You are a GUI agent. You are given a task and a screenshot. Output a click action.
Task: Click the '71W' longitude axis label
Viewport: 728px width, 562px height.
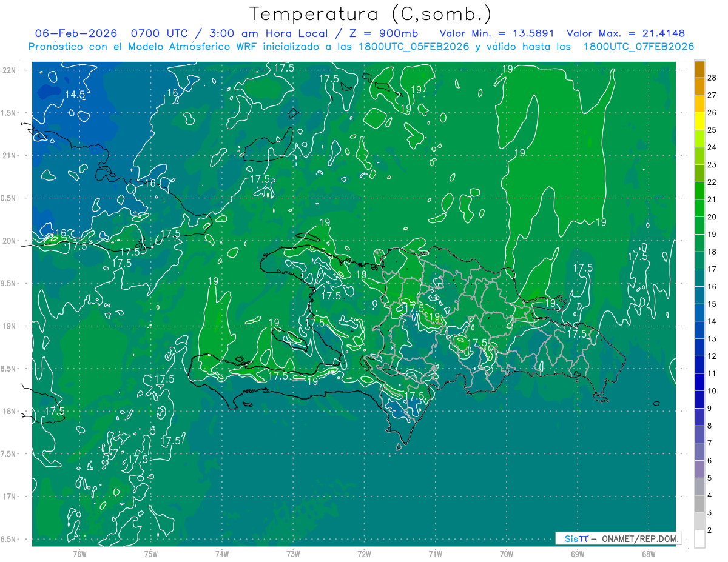[x=435, y=554]
